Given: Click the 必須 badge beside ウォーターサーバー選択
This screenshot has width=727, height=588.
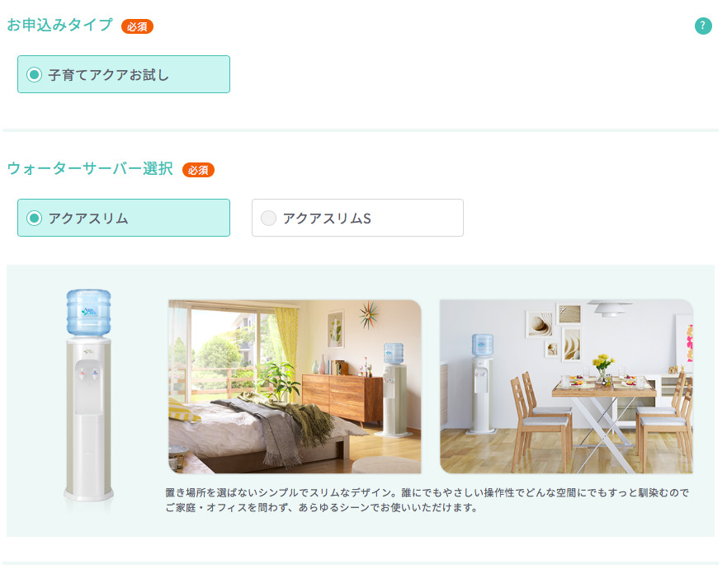Looking at the screenshot, I should point(198,170).
